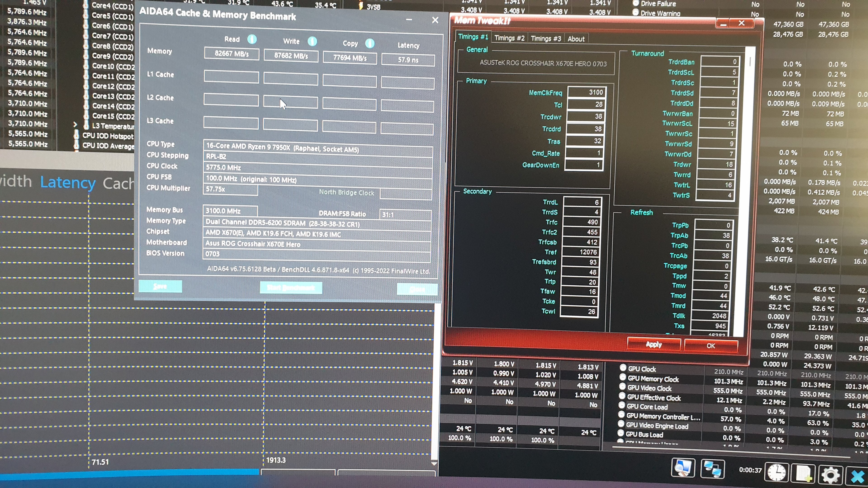Click the GPU Memory Controller Load icon
The height and width of the screenshot is (488, 868).
pos(621,415)
